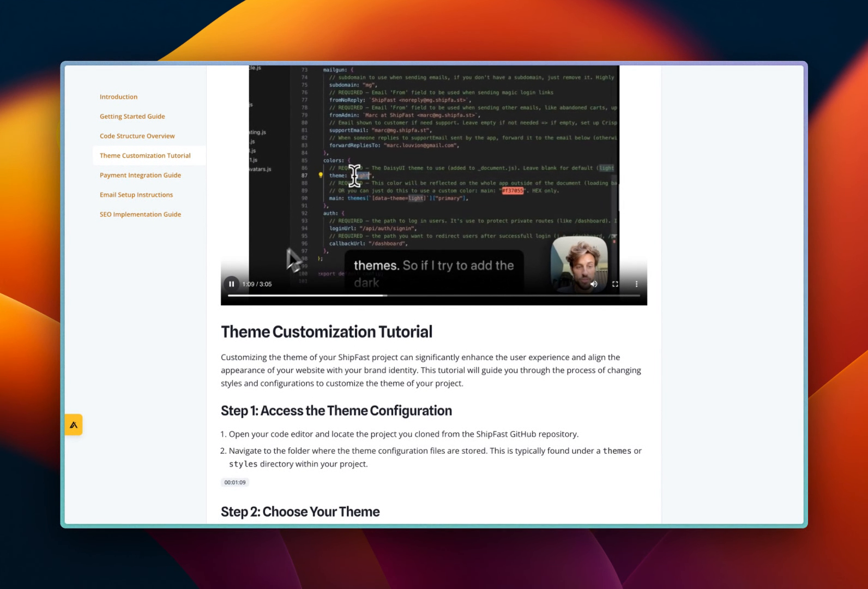Open the Introduction page

[x=118, y=97]
